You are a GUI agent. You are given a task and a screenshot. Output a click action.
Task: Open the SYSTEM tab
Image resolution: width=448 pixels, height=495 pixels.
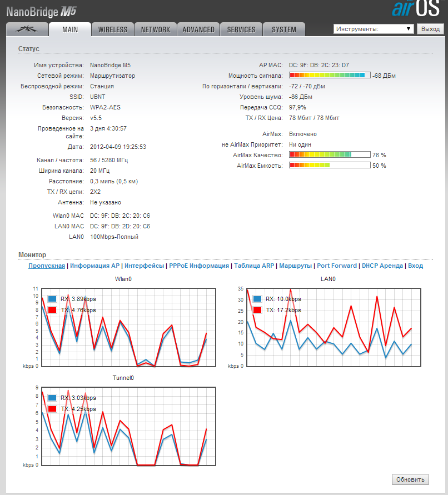[x=284, y=29]
